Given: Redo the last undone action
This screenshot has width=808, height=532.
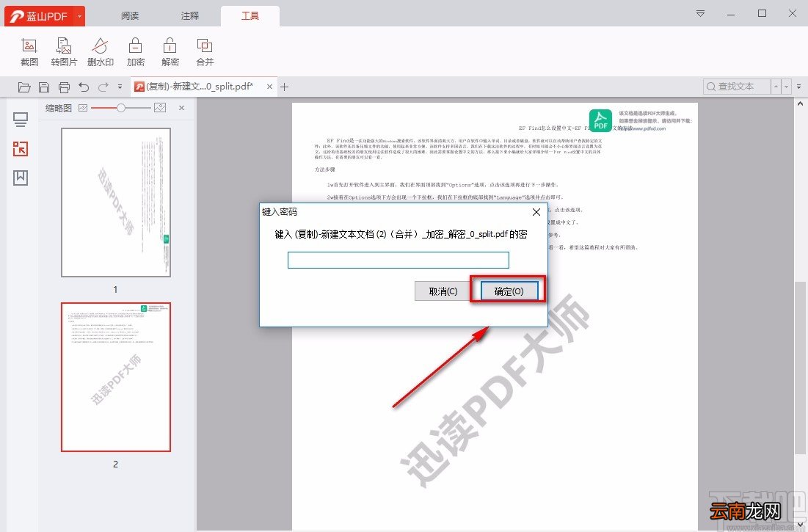Looking at the screenshot, I should click(x=103, y=87).
